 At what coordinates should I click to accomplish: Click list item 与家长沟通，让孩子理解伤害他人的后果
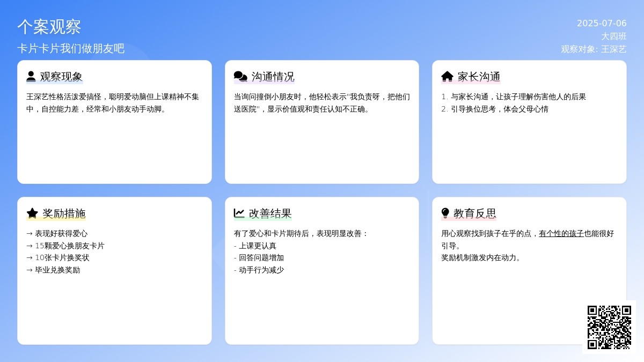coord(514,97)
